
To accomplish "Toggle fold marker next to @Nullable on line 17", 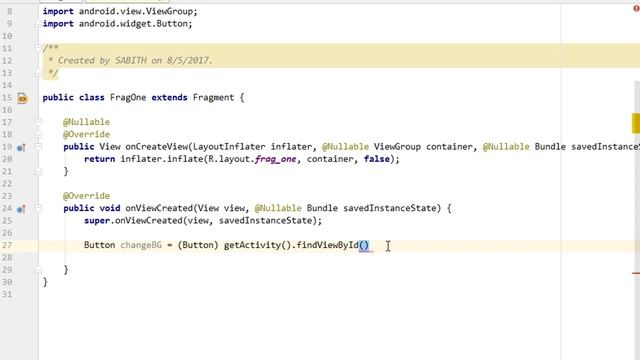I will pyautogui.click(x=38, y=122).
